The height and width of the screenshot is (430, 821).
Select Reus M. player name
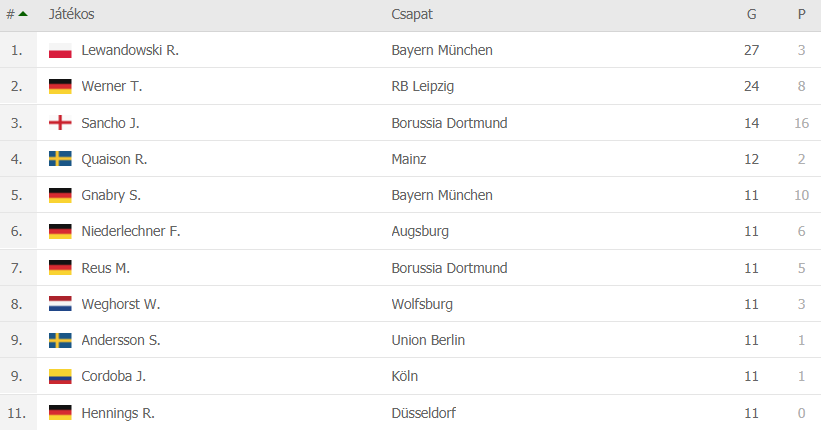(105, 268)
